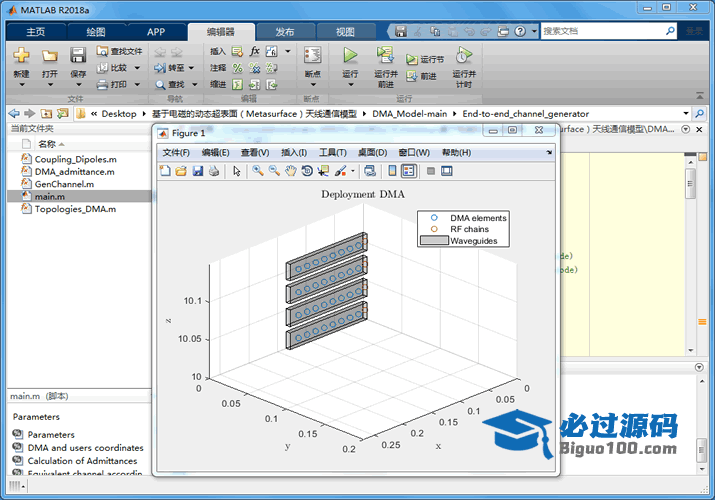
Task: Run the script with green arrow
Action: [x=350, y=55]
